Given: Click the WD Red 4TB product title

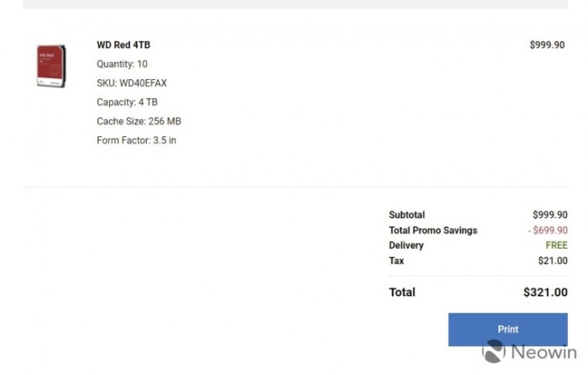Looking at the screenshot, I should [123, 45].
